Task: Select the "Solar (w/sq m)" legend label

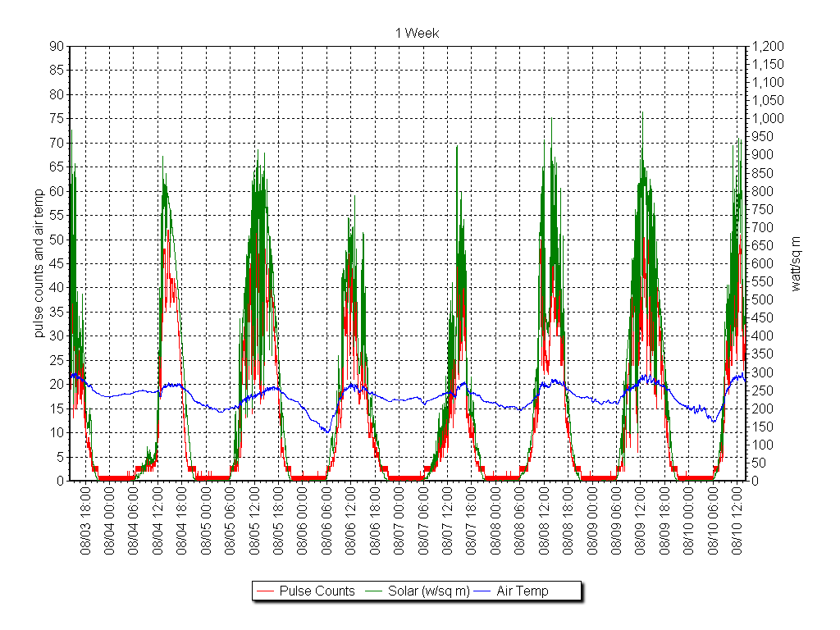Action: [428, 591]
